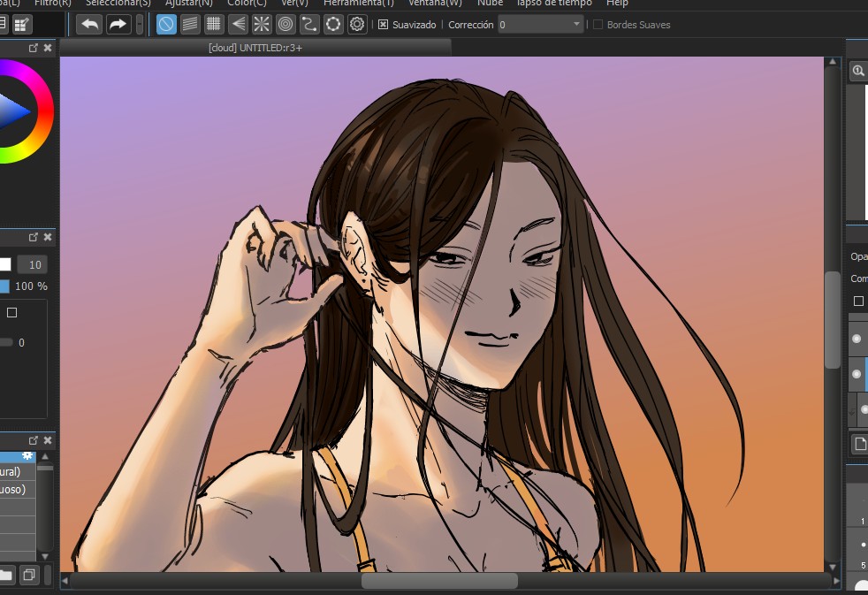Screen dimensions: 868x595
Task: Click the brush list scroll-up arrow
Action: click(x=45, y=456)
